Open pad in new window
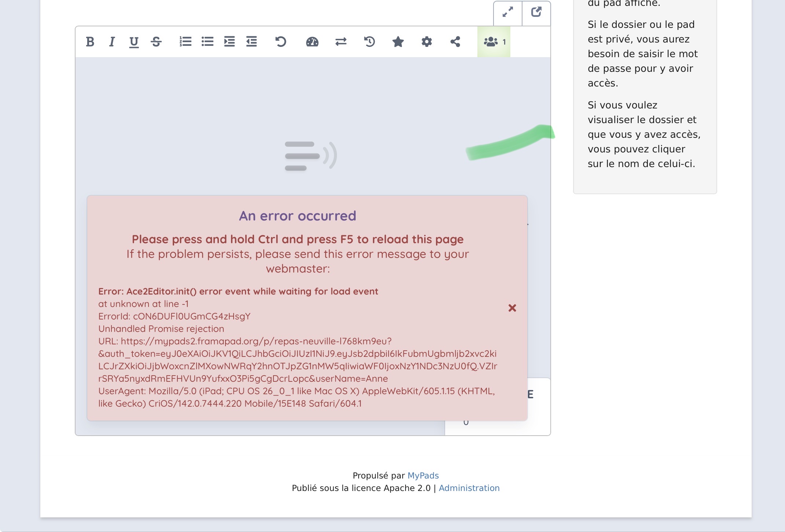Image resolution: width=785 pixels, height=532 pixels. 536,12
